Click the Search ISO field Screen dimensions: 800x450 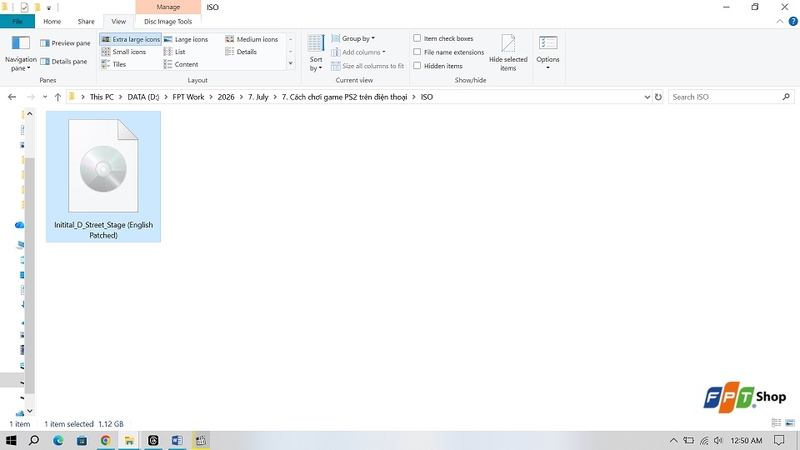click(x=731, y=97)
